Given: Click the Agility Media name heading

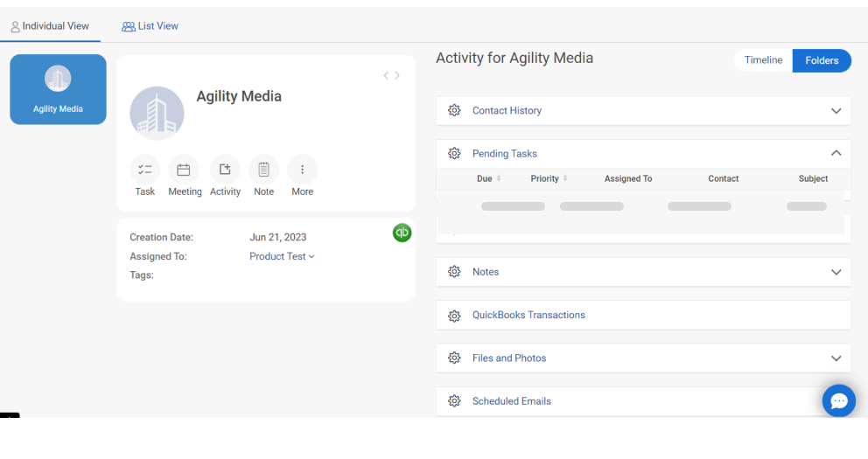Looking at the screenshot, I should tap(239, 96).
